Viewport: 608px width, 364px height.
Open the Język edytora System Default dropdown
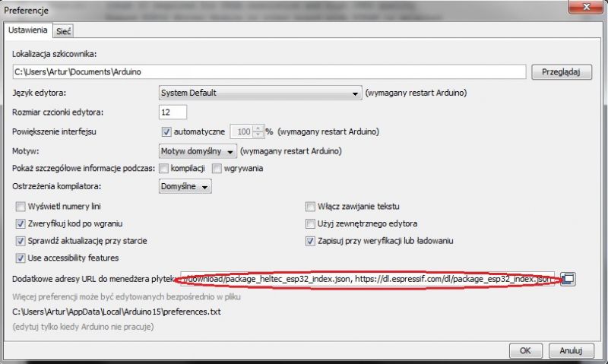pos(260,93)
